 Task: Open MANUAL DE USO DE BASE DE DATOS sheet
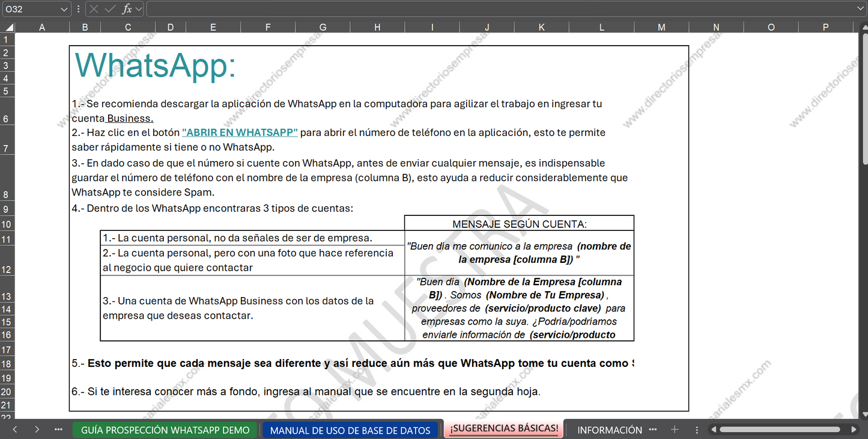[350, 430]
